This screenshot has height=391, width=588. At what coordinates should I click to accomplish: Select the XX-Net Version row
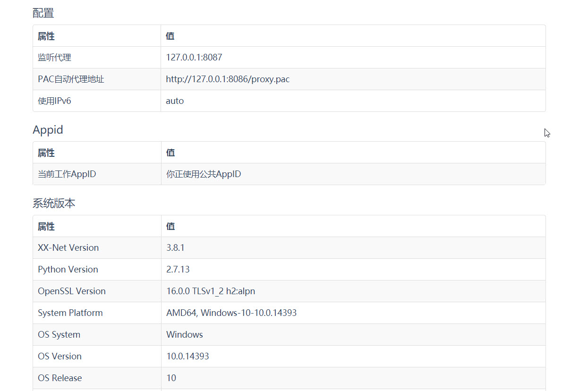click(68, 247)
